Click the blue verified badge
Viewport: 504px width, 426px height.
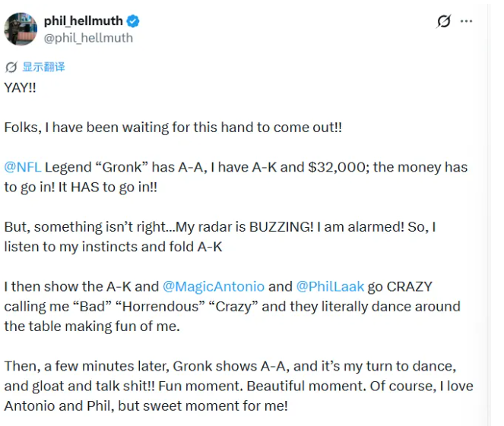[x=133, y=21]
